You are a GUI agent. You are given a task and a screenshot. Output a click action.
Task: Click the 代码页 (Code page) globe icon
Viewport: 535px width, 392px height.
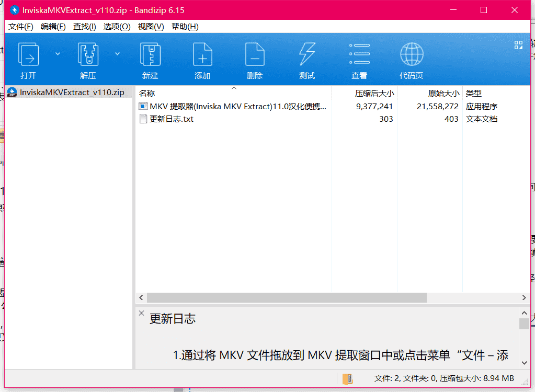coord(412,54)
